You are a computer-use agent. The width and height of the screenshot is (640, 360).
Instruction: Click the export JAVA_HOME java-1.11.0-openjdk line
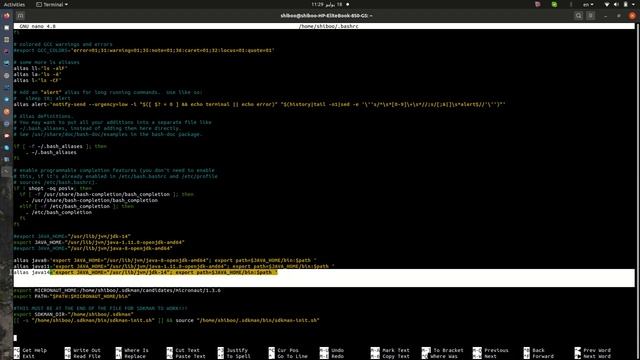point(99,242)
